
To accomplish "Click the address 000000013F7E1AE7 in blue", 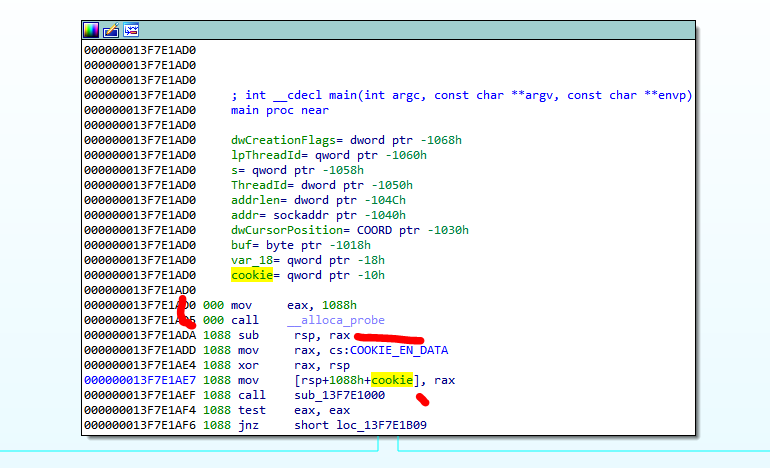I will pos(140,380).
